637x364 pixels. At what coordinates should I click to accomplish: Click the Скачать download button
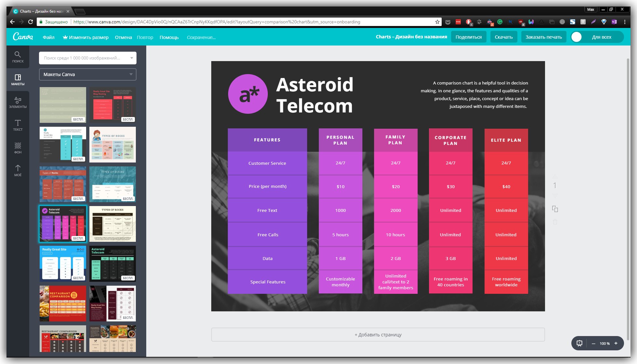[x=503, y=37]
